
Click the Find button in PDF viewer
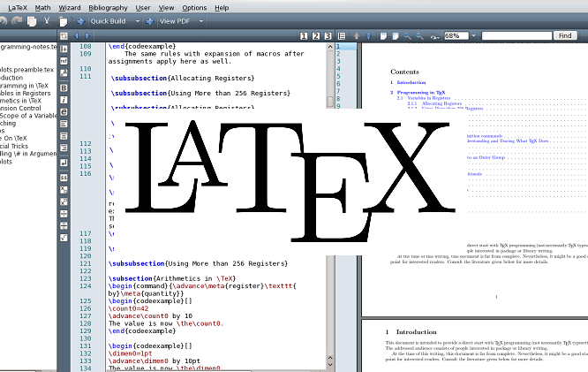tap(565, 35)
